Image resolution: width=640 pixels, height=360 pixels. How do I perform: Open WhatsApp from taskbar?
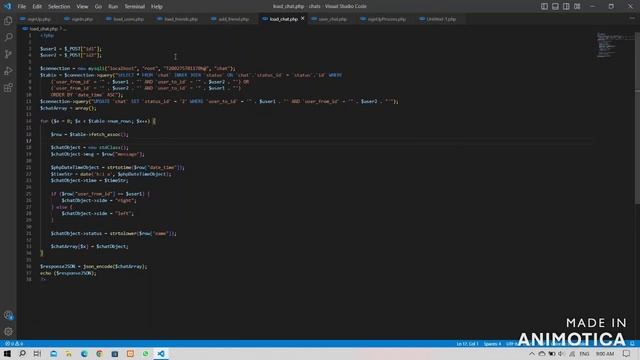[146, 353]
